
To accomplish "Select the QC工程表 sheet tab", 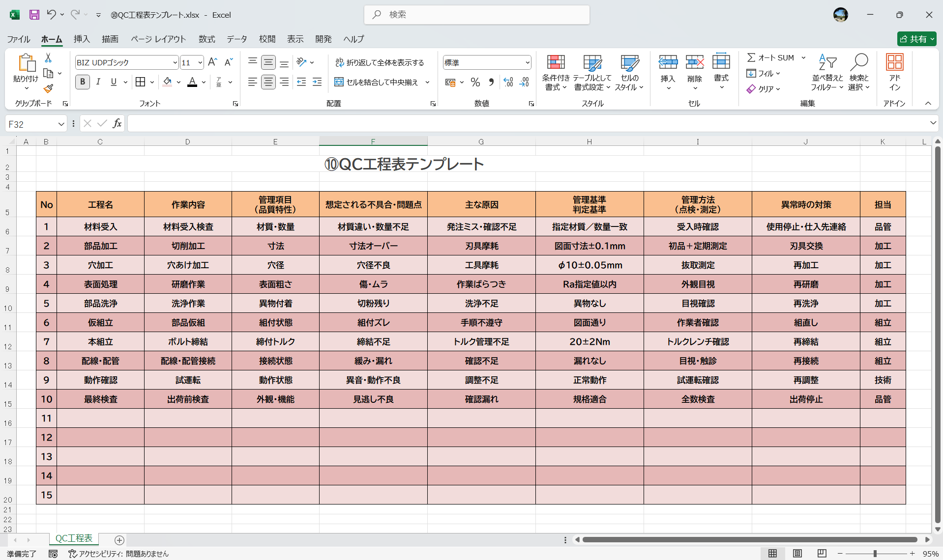I will (74, 539).
